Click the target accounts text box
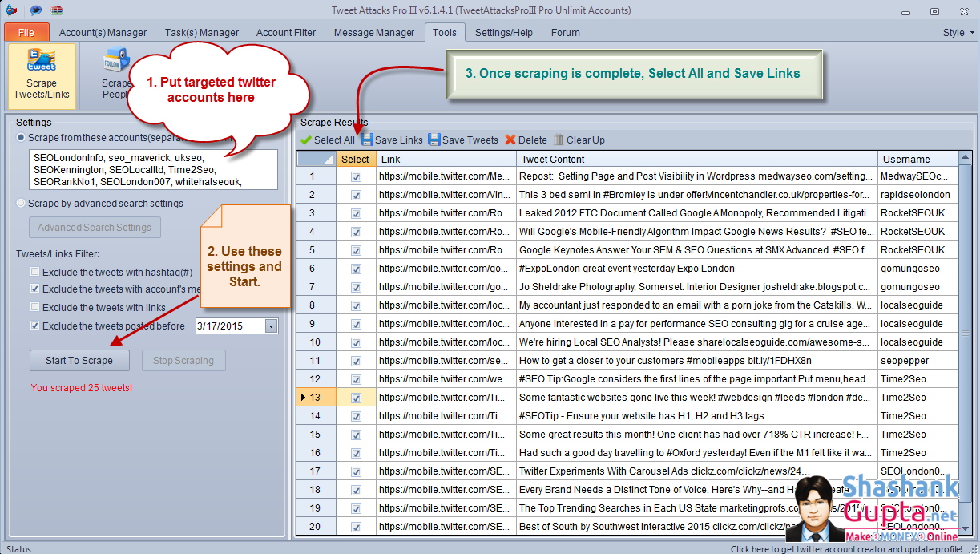Screen dimensions: 980x554 pyautogui.click(x=152, y=169)
